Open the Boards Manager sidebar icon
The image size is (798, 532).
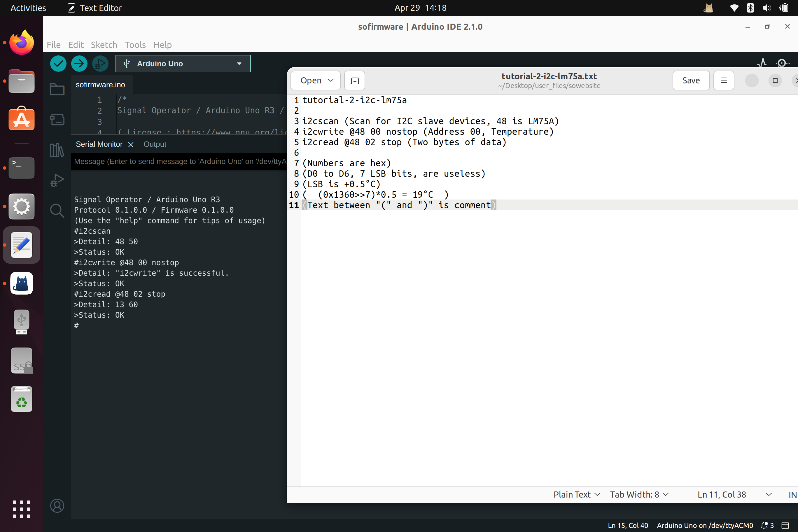[x=57, y=119]
